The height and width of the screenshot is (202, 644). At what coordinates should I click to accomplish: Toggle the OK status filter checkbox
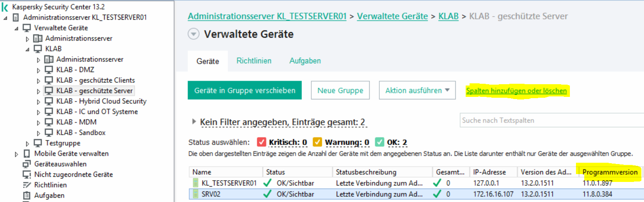(379, 142)
